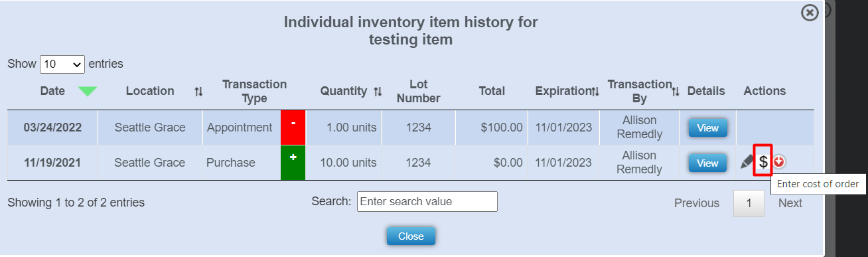Open the Show entries dropdown
868x257 pixels.
click(x=62, y=64)
